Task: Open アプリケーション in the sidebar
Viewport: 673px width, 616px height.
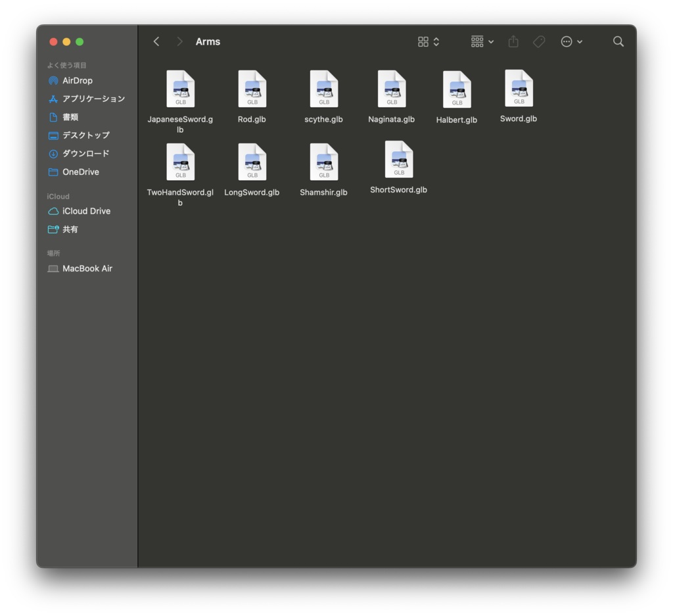Action: click(87, 99)
